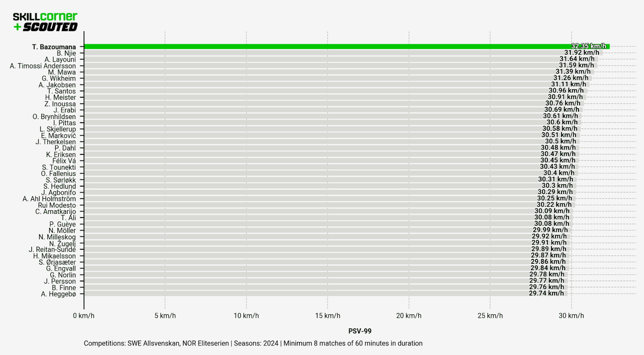Select the T. Santos player label
644x355 pixels.
pyautogui.click(x=62, y=91)
